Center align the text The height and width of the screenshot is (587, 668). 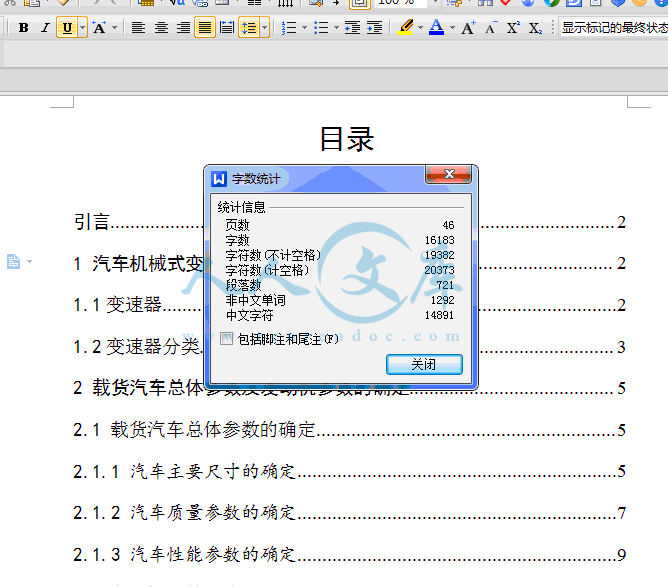point(161,28)
